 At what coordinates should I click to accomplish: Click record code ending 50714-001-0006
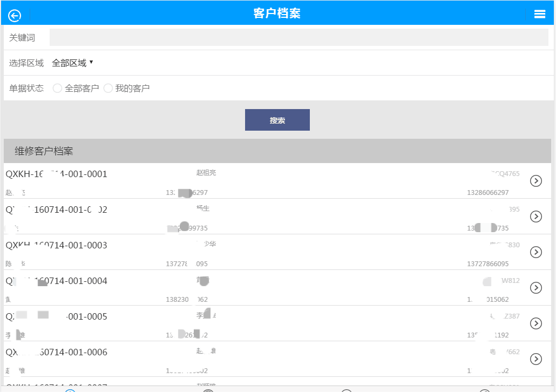tap(56, 352)
